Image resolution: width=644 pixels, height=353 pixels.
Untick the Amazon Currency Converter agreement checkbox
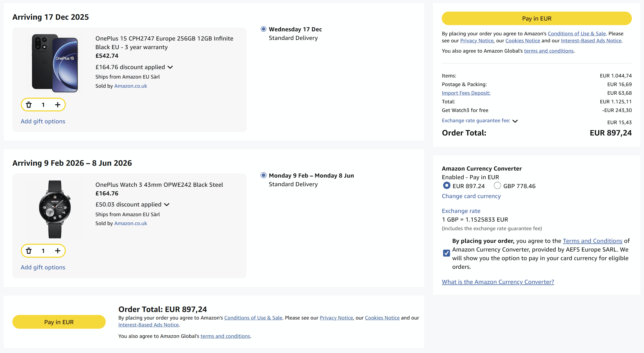pyautogui.click(x=447, y=253)
